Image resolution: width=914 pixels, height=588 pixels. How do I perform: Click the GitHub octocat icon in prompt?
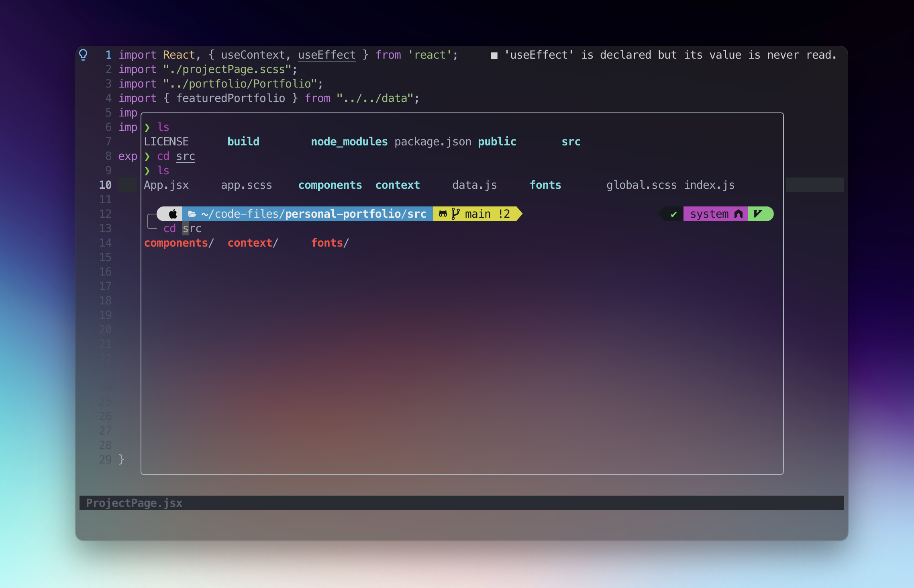tap(443, 214)
